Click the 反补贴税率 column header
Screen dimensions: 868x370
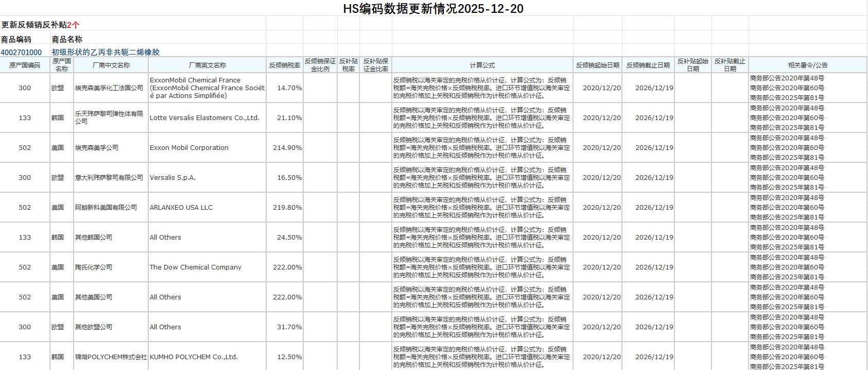pos(349,65)
